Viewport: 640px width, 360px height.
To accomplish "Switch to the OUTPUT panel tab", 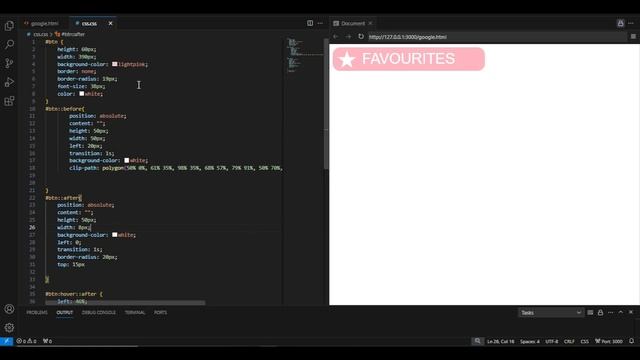I will coord(64,313).
